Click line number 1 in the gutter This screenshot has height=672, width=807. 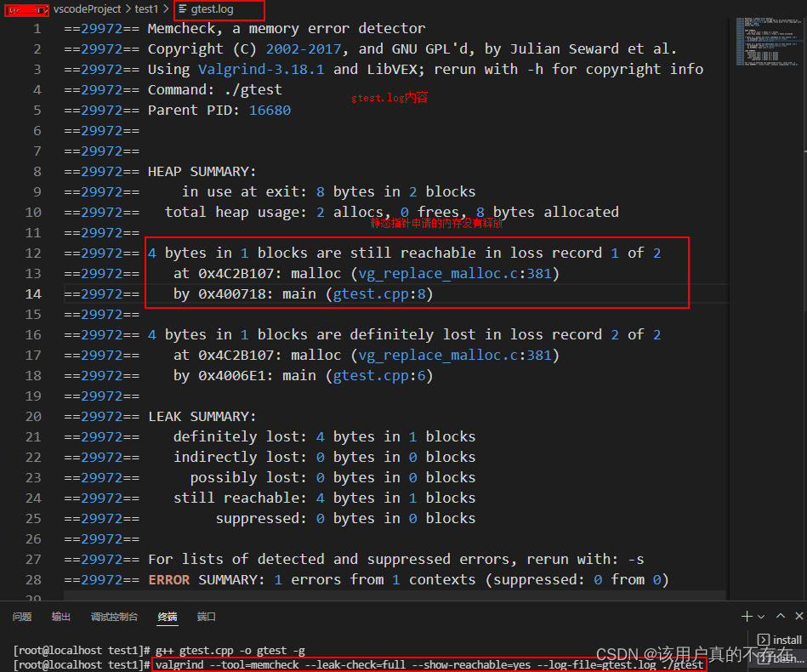coord(37,29)
